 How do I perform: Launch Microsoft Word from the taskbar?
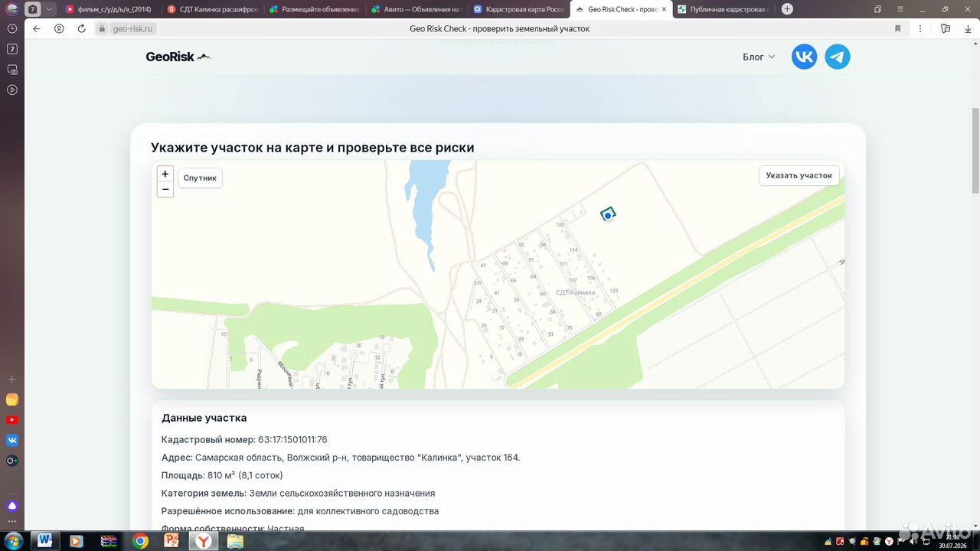tap(44, 541)
